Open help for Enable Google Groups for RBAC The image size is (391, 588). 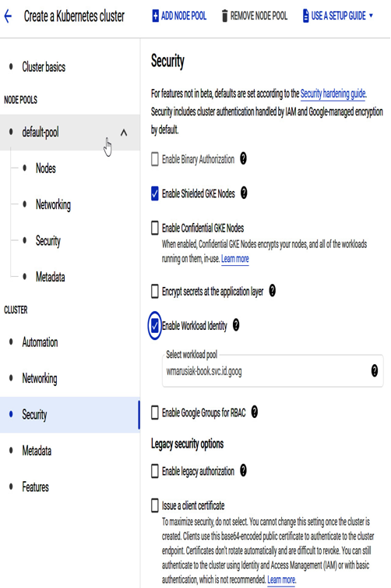point(255,412)
